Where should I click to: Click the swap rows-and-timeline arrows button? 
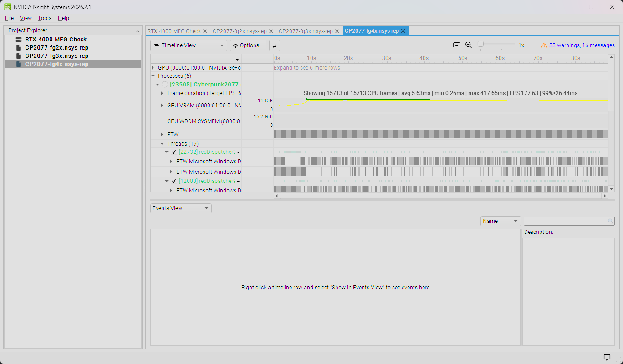click(x=274, y=45)
